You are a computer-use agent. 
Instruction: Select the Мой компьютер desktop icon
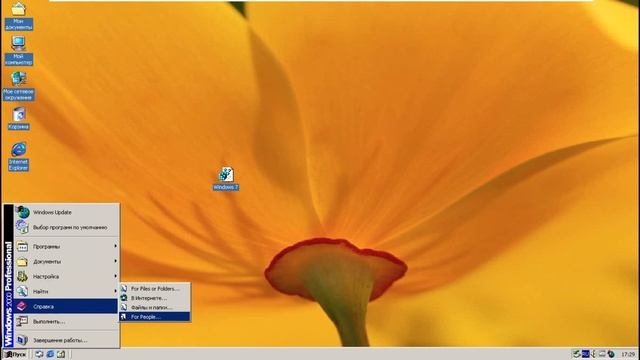coord(18,51)
